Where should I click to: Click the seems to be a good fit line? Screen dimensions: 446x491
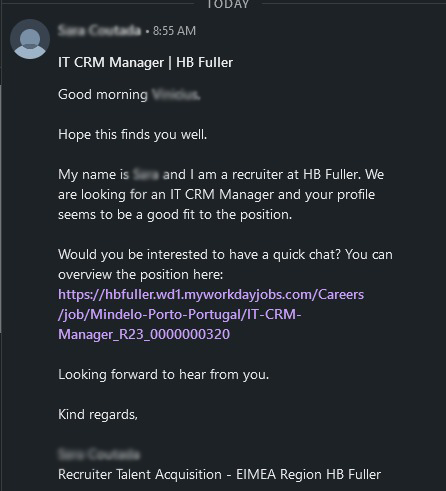coord(175,215)
